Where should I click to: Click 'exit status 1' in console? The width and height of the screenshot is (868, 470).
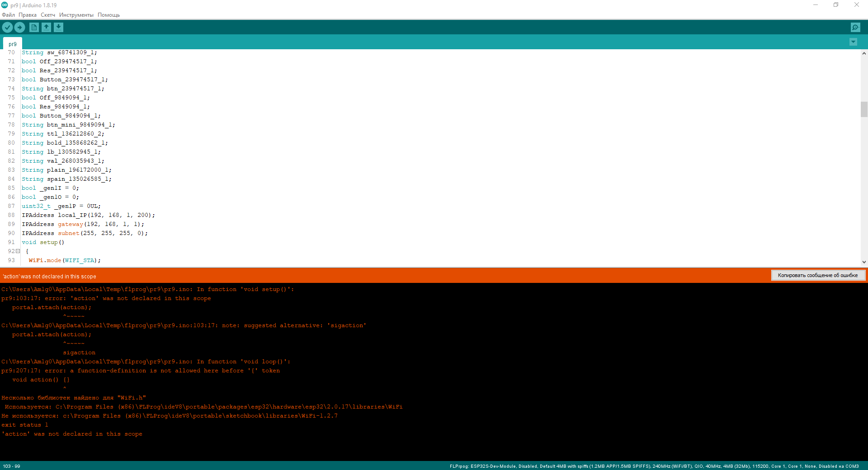pyautogui.click(x=25, y=425)
